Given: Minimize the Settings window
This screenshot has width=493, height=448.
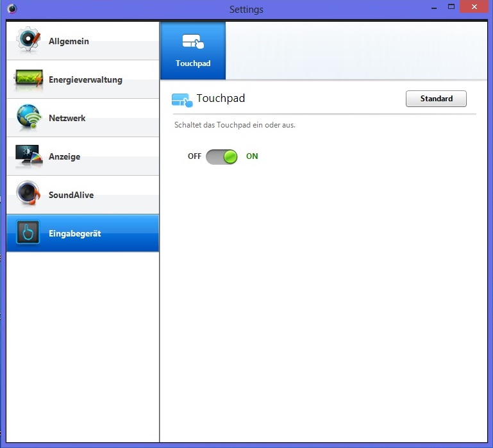Looking at the screenshot, I should point(434,7).
